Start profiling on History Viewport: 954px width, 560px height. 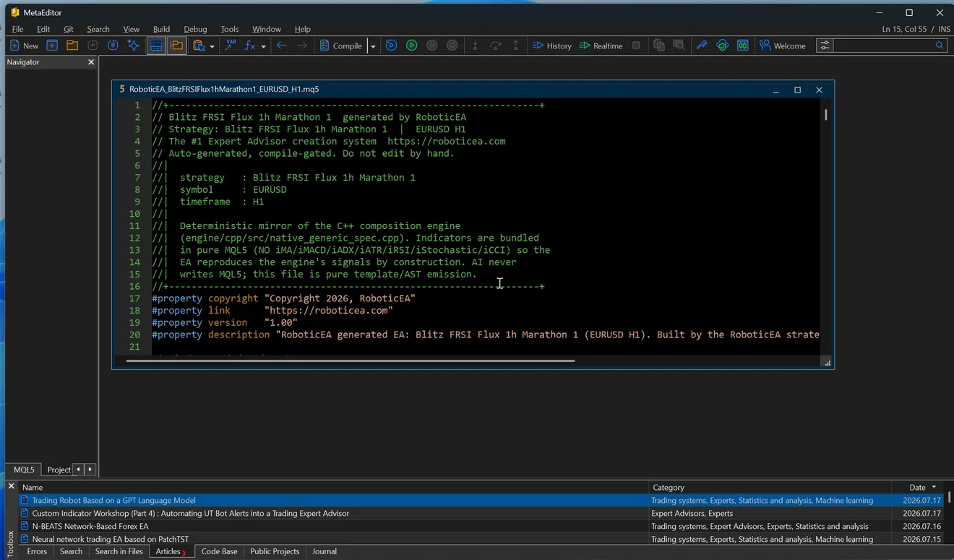pyautogui.click(x=552, y=46)
